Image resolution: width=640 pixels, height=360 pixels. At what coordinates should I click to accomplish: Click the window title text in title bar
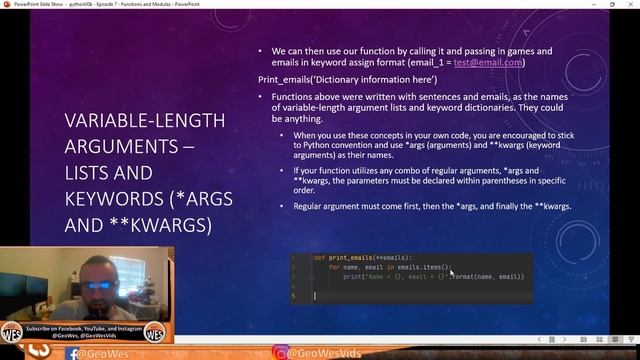(x=107, y=4)
